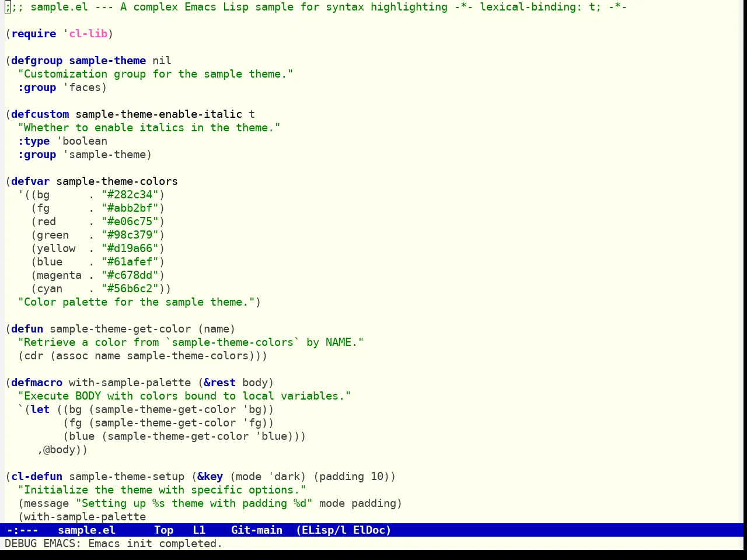
Task: Click the docstring 'Execute BODY with colors bound to local variables.'
Action: tap(184, 396)
